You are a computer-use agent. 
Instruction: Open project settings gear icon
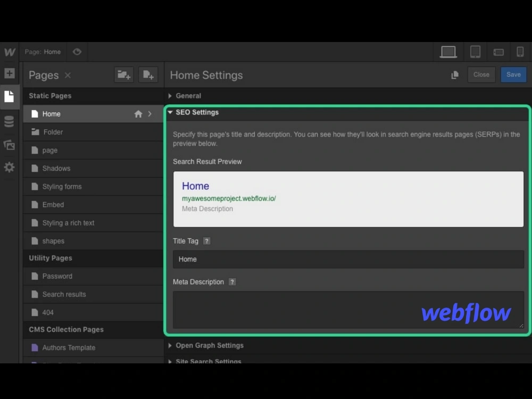[x=9, y=167]
